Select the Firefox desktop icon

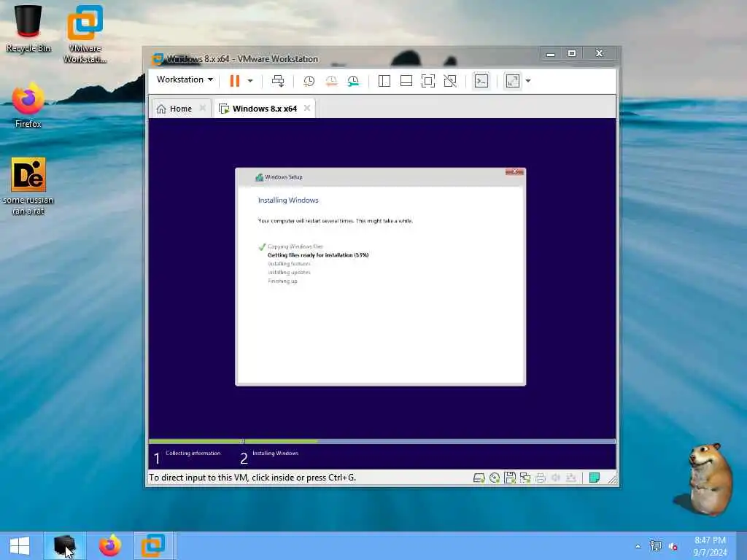(x=28, y=106)
